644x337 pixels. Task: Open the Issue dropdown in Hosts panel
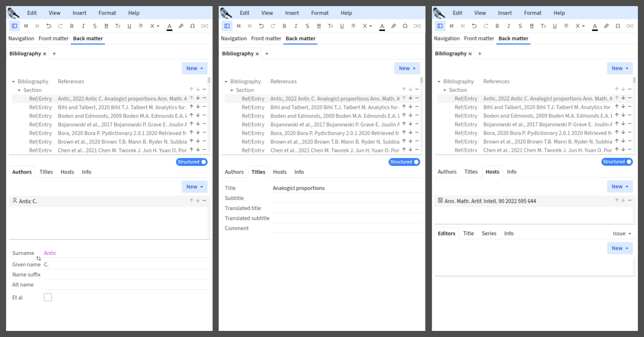click(622, 233)
